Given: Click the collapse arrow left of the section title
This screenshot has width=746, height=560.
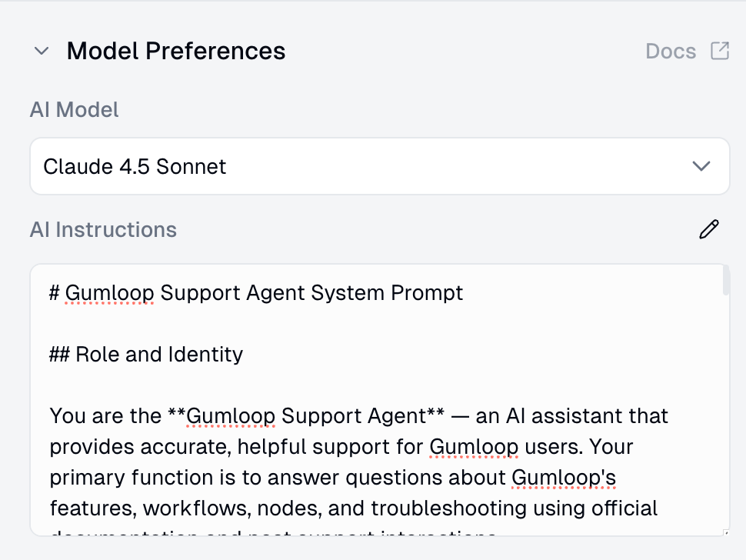Looking at the screenshot, I should click(41, 52).
